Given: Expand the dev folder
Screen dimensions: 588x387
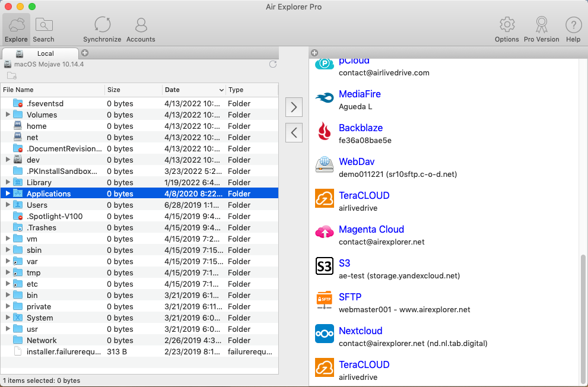Looking at the screenshot, I should pos(8,160).
